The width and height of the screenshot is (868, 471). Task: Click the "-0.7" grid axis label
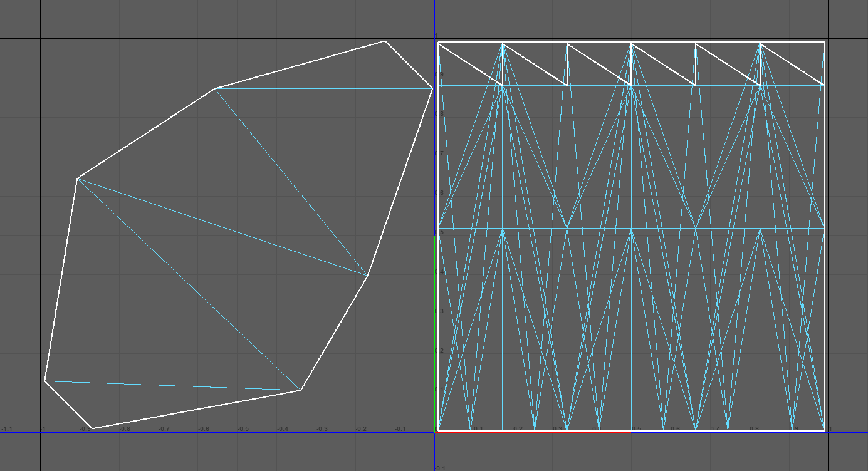click(164, 429)
